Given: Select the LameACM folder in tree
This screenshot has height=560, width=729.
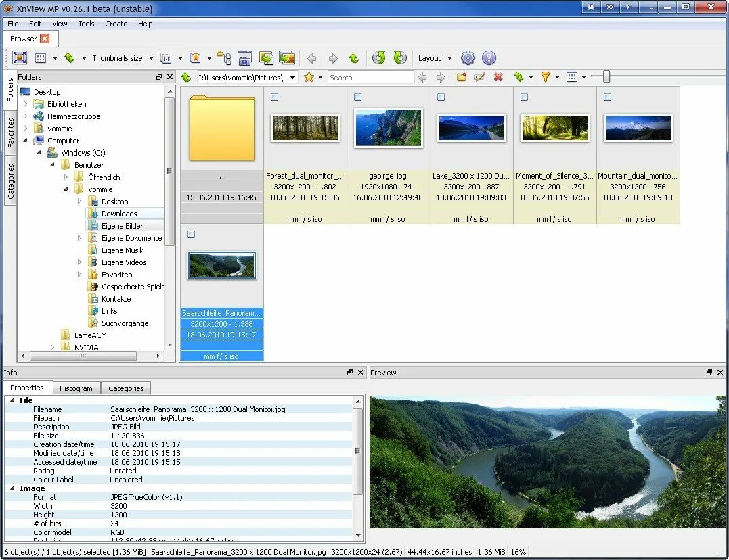Looking at the screenshot, I should [x=90, y=335].
